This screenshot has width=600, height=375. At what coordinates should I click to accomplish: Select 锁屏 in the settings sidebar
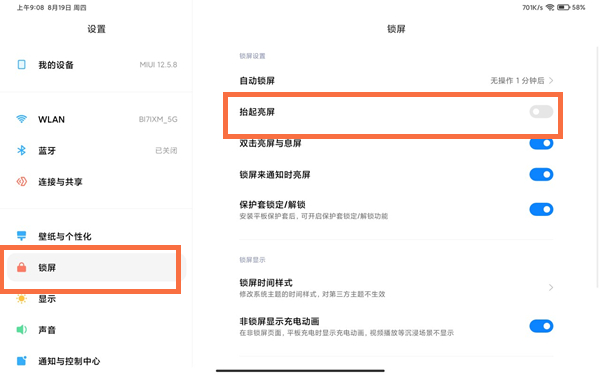(96, 267)
